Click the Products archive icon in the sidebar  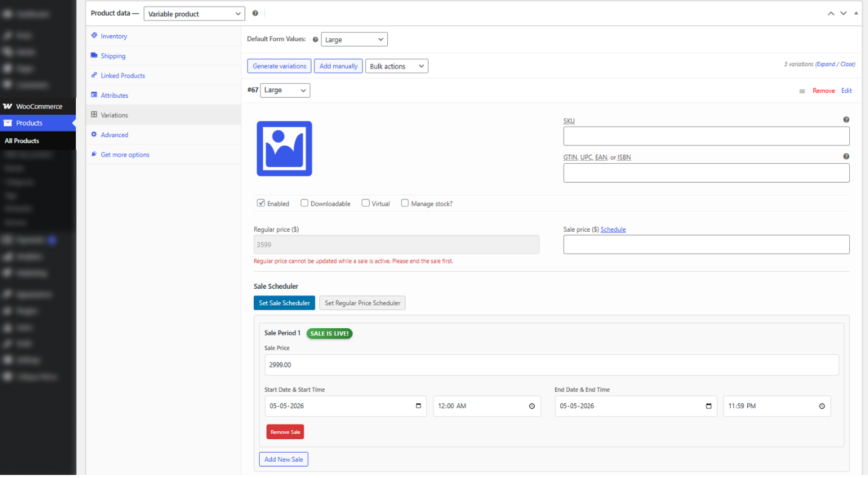pos(7,123)
